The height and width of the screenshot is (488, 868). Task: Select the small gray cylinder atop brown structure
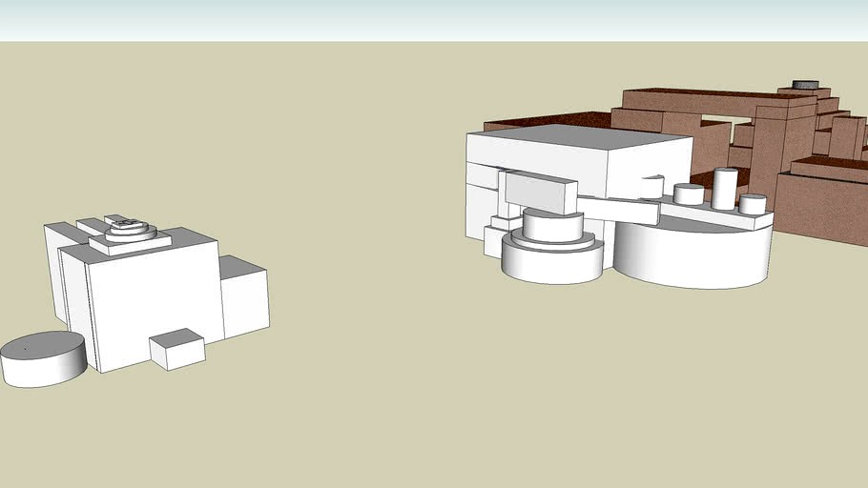807,85
